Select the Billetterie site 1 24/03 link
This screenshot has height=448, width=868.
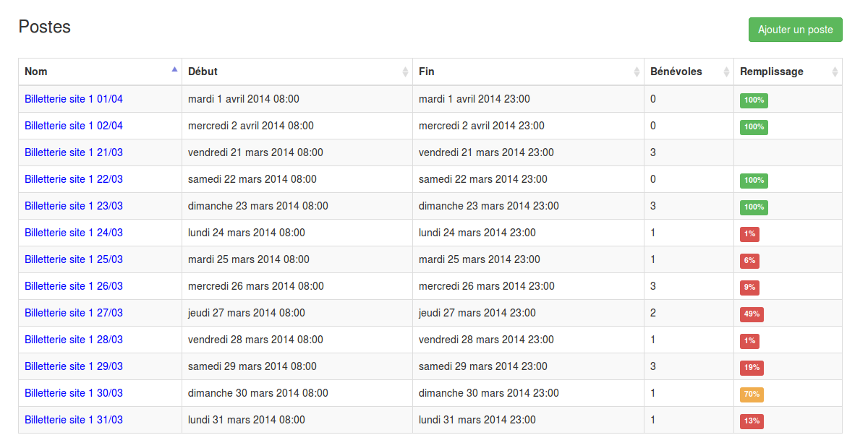click(x=74, y=233)
